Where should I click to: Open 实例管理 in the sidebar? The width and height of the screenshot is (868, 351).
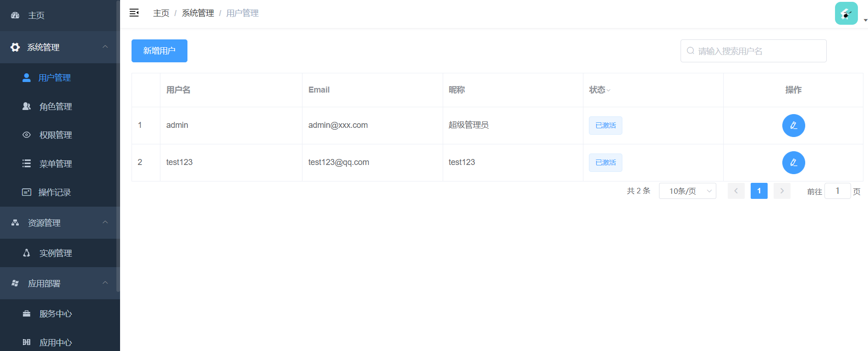(x=60, y=253)
